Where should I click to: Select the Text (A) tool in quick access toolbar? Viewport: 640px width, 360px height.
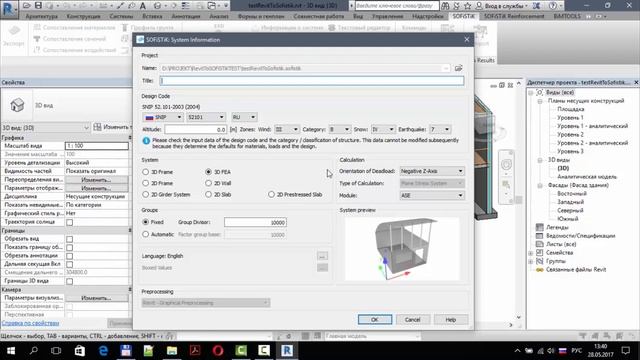(143, 6)
